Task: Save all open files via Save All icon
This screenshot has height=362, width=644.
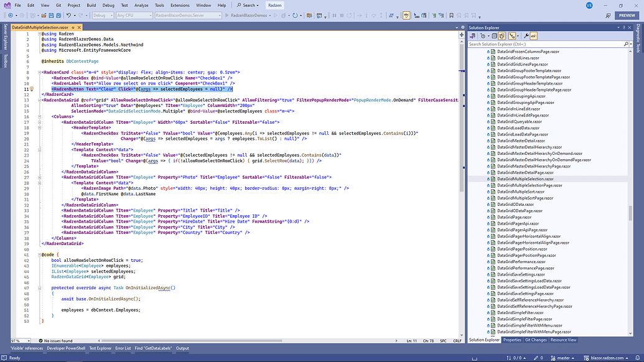Action: pyautogui.click(x=58, y=16)
